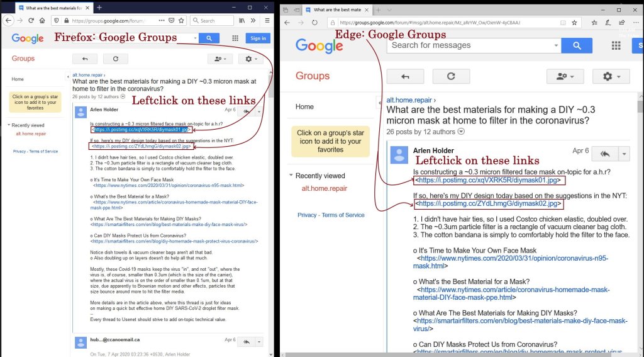644x357 pixels.
Task: Show more Firefox toolbar tools chevron
Action: click(x=253, y=20)
